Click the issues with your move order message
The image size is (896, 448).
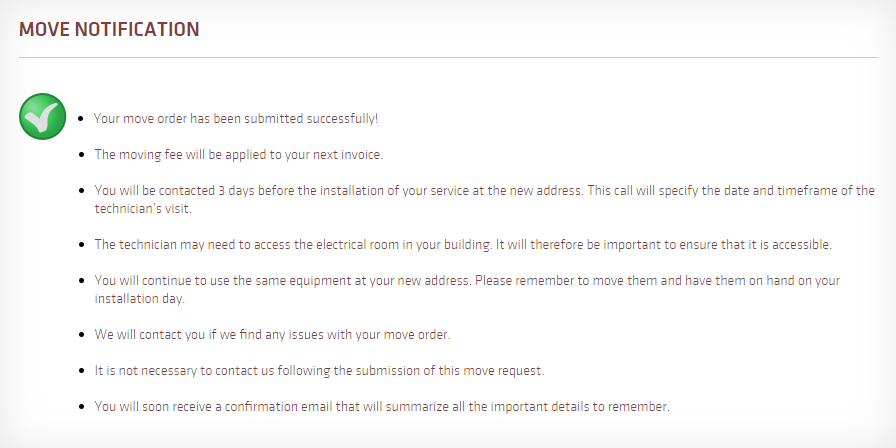point(273,334)
